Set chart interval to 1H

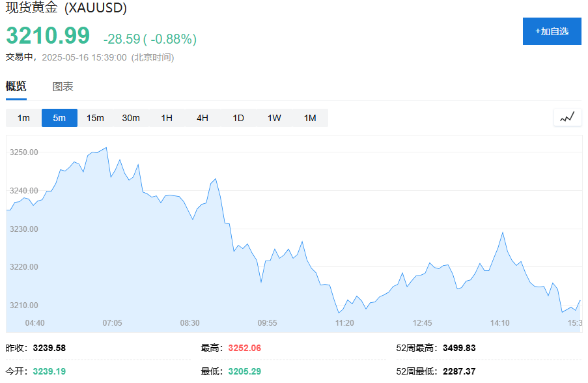167,118
